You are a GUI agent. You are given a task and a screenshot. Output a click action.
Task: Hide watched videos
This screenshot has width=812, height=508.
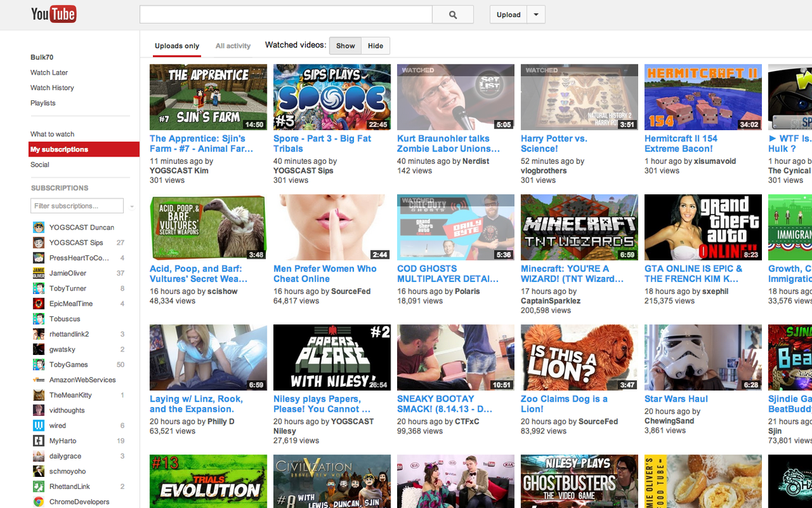point(376,45)
